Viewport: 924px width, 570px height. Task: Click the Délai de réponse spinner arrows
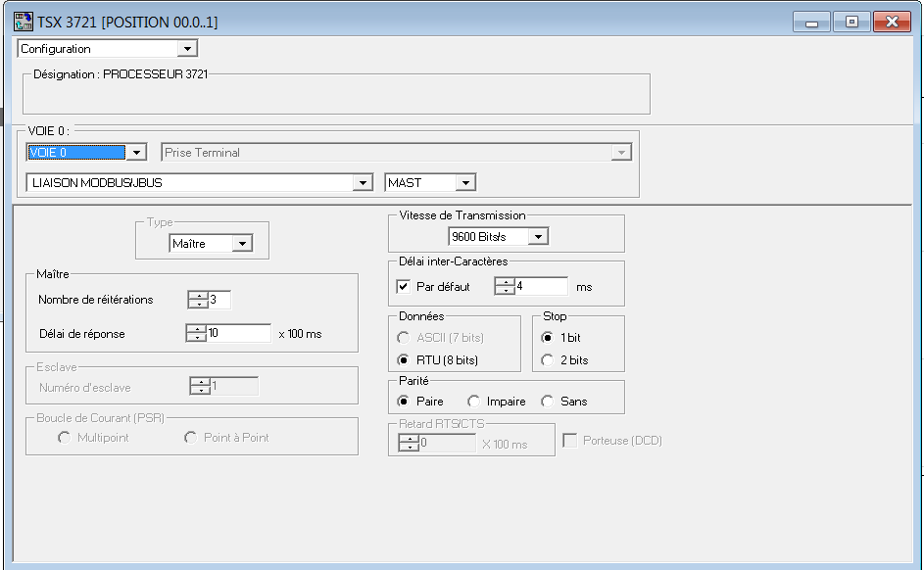click(x=196, y=333)
